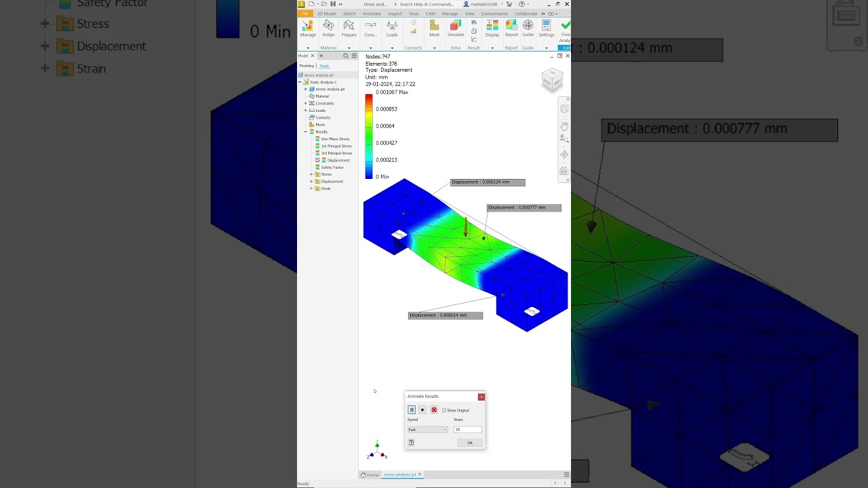The image size is (868, 488).
Task: Expand the Loads node in browser
Action: coord(306,110)
